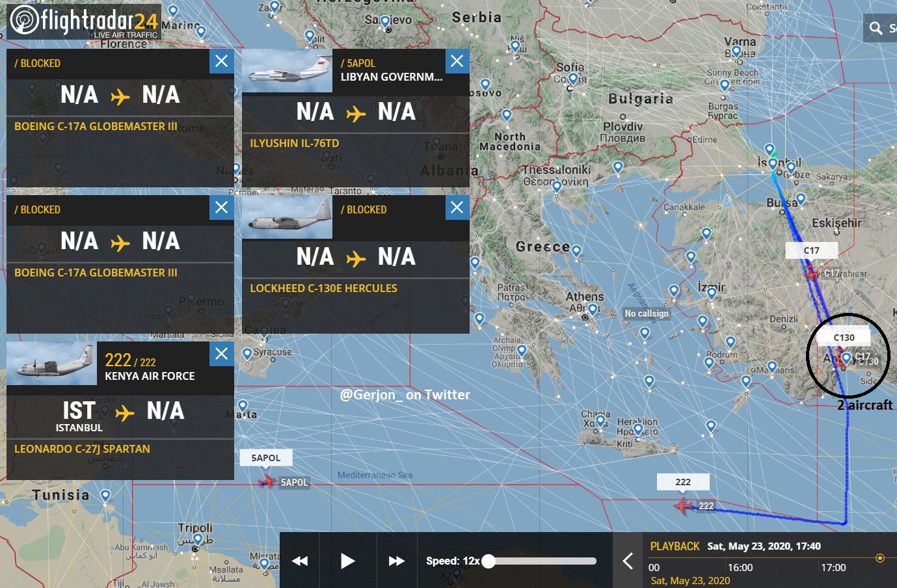Click the Speed: 12x label
897x588 pixels.
(x=453, y=561)
